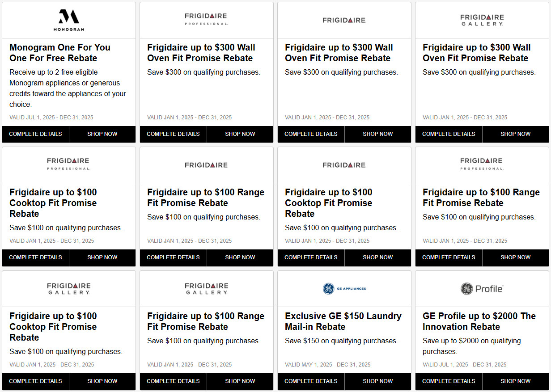Click the Monogram brand logo
Viewport: 551px width, 392px height.
69,20
